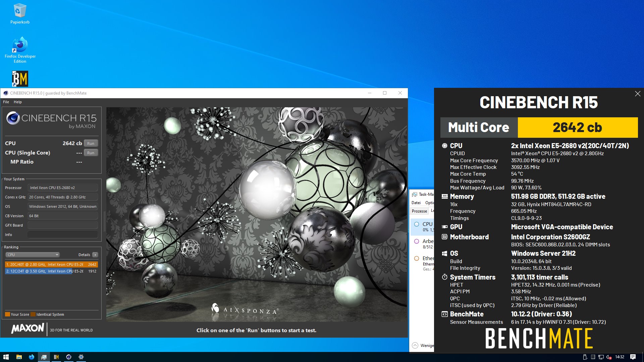Click the empty Info field
The width and height of the screenshot is (644, 362).
coord(63,235)
